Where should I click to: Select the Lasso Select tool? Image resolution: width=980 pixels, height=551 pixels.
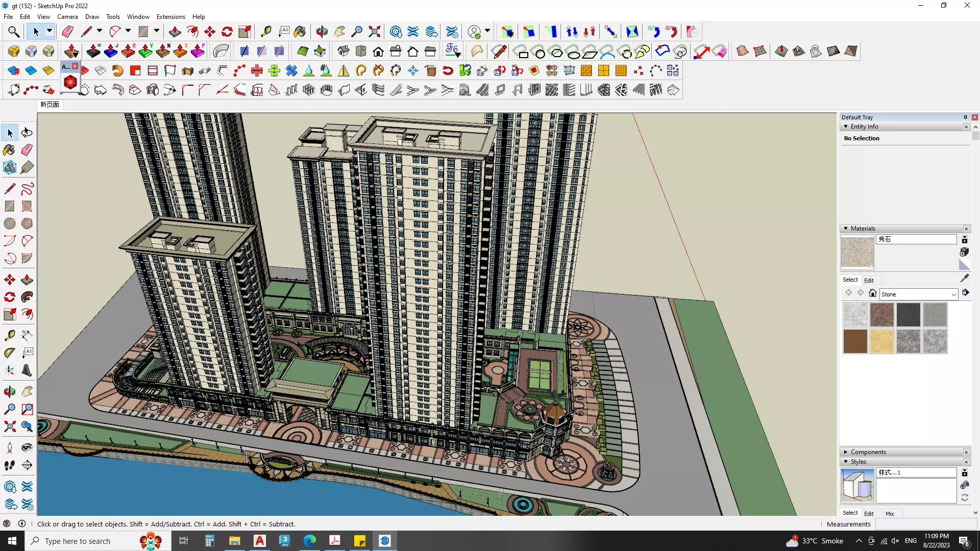click(27, 133)
